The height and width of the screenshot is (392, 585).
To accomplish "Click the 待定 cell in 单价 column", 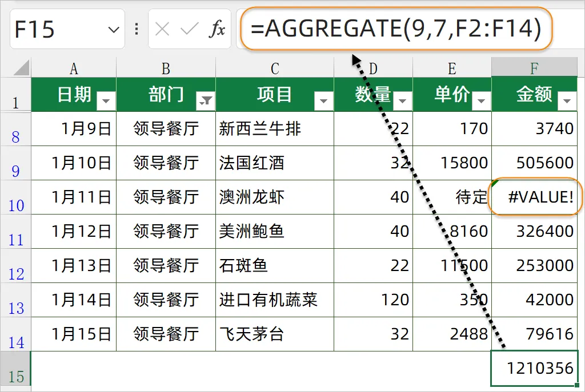I will click(x=452, y=197).
